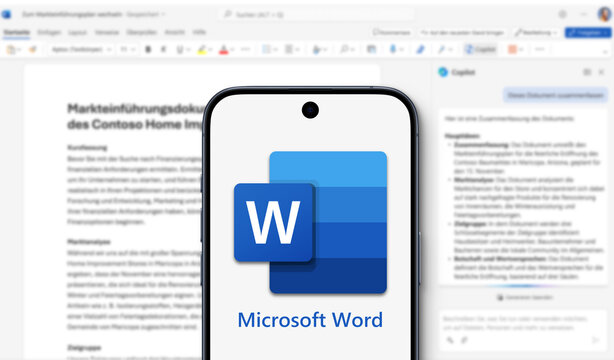614x360 pixels.
Task: Click Generieren beenden in Copilot pane
Action: pos(525,297)
